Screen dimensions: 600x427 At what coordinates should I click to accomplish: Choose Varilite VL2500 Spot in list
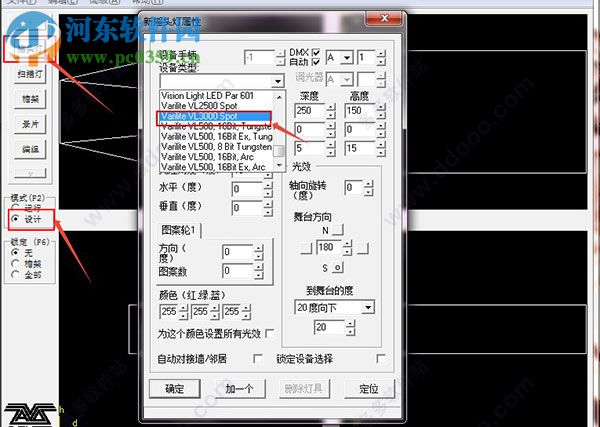point(216,106)
